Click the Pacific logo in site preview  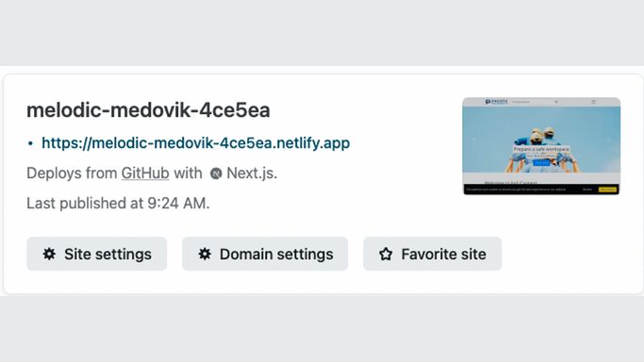pos(496,102)
